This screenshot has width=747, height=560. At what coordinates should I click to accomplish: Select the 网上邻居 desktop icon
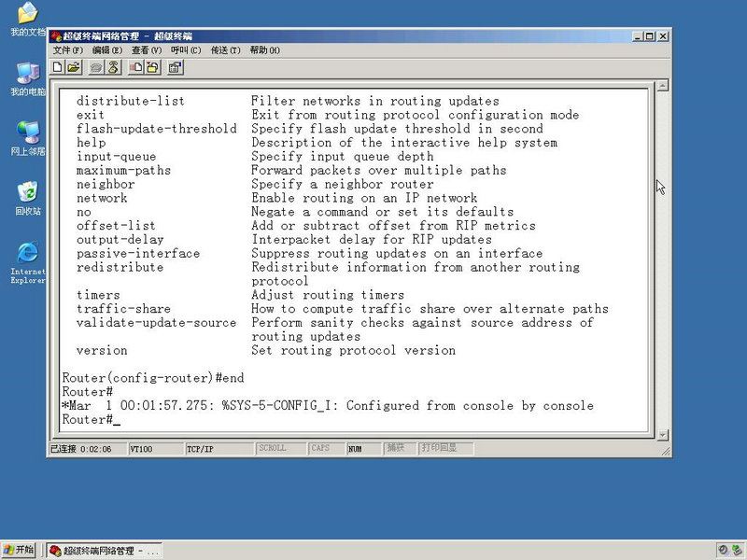tap(28, 138)
